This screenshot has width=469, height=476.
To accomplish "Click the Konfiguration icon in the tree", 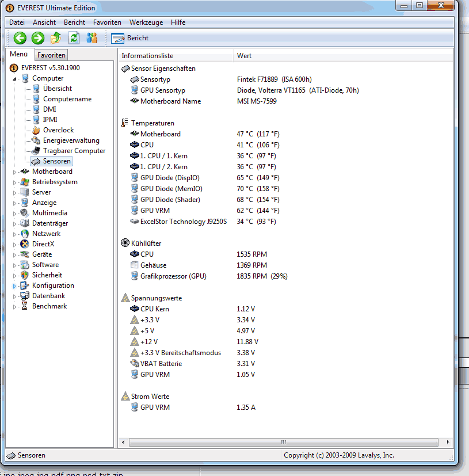I will (x=25, y=285).
